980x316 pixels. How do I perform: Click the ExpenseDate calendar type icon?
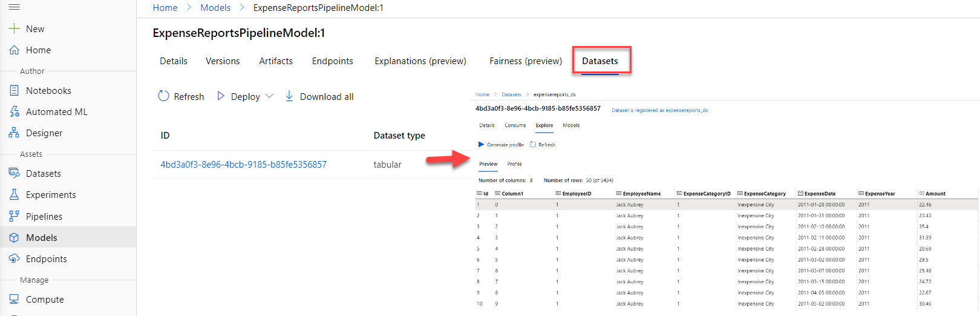(x=800, y=194)
